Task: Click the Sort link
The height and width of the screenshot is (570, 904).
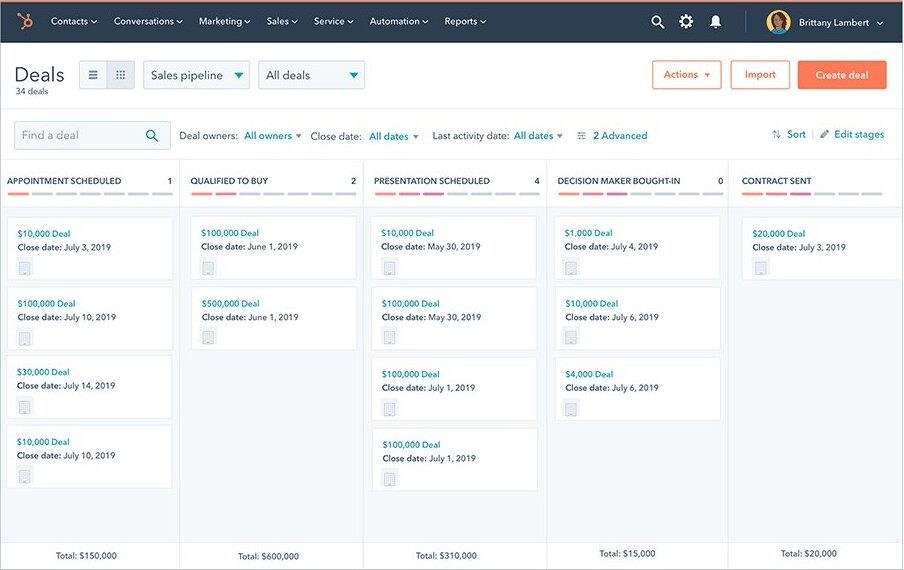Action: tap(796, 134)
